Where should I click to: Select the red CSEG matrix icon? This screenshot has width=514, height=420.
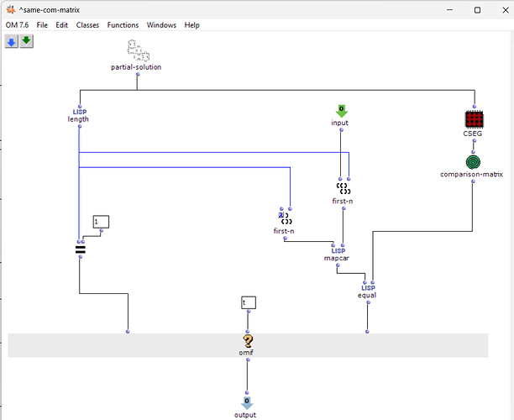point(474,119)
